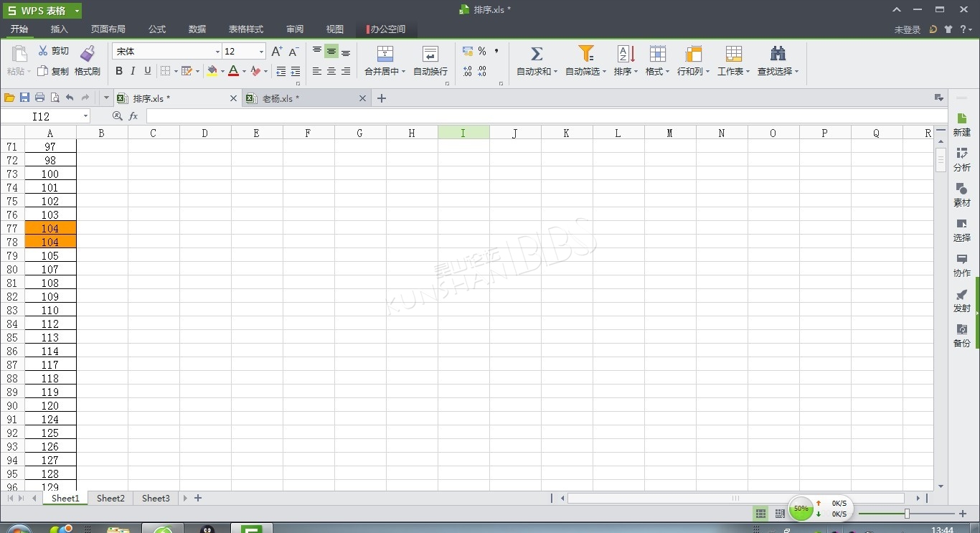
Task: Click the zoom slider handle in status bar
Action: 907,514
